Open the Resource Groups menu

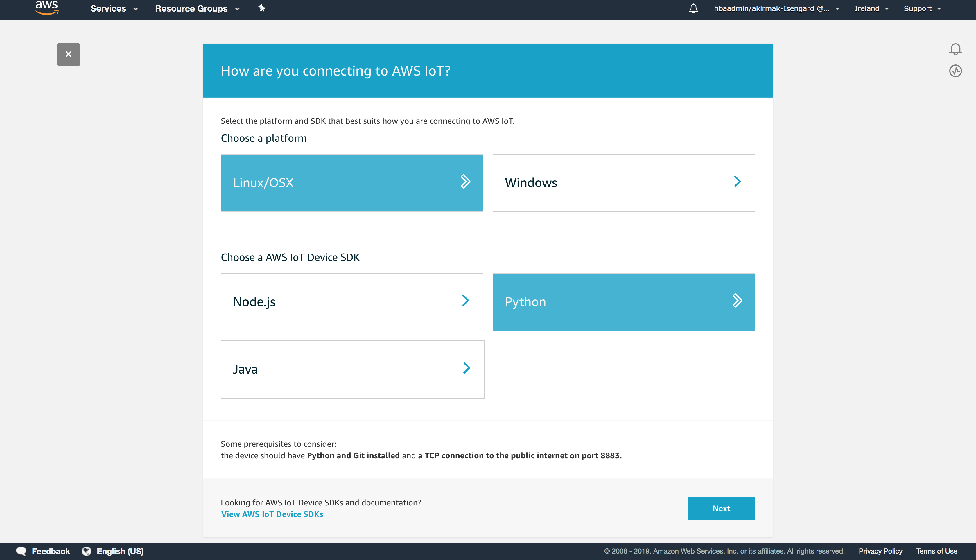[x=197, y=8]
